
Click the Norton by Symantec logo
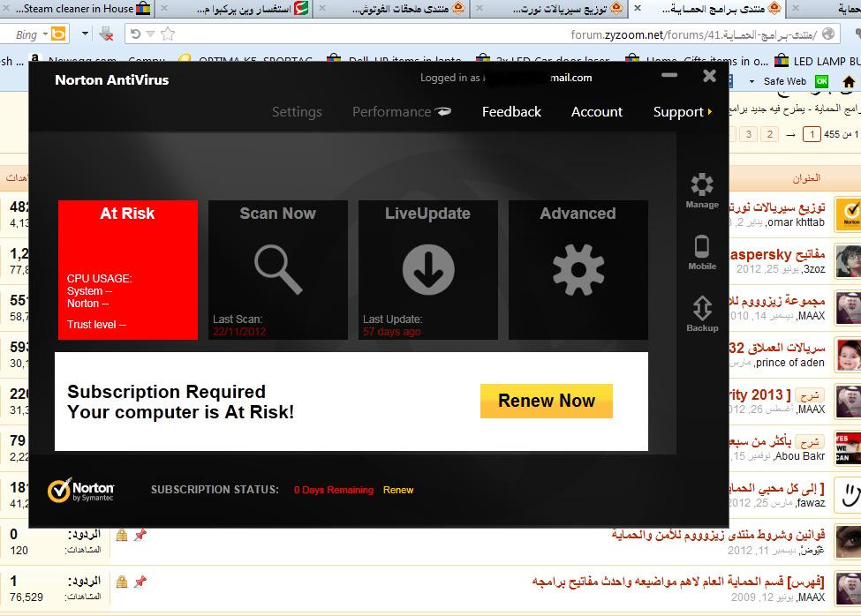[80, 491]
